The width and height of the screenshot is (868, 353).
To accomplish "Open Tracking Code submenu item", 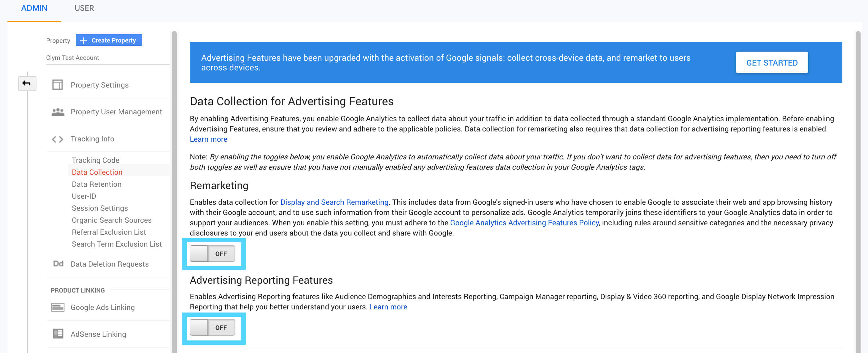I will coord(95,160).
